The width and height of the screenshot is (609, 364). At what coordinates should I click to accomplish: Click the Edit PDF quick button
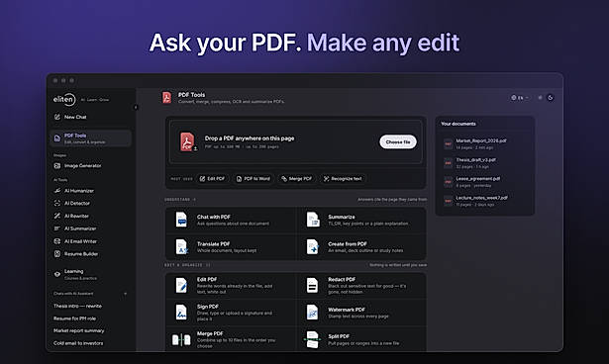pyautogui.click(x=213, y=178)
